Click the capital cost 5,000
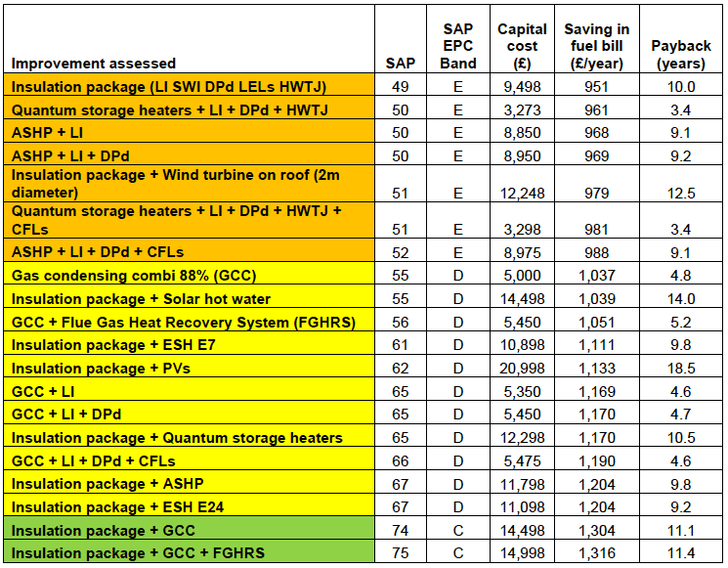 pyautogui.click(x=523, y=276)
